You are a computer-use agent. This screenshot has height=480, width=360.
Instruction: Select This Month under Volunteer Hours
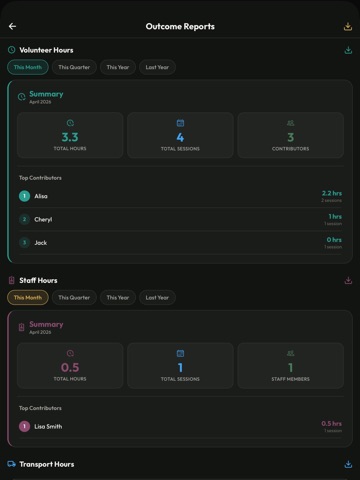tap(28, 67)
